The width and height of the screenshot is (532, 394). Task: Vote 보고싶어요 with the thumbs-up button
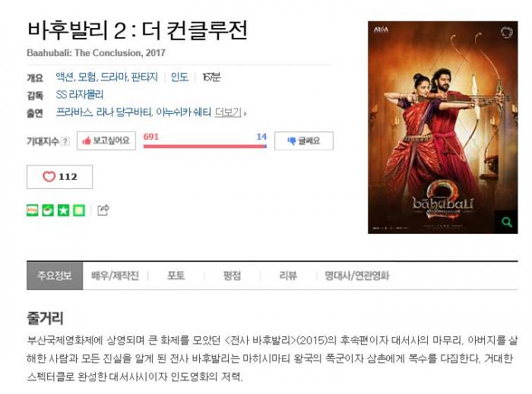tap(106, 140)
